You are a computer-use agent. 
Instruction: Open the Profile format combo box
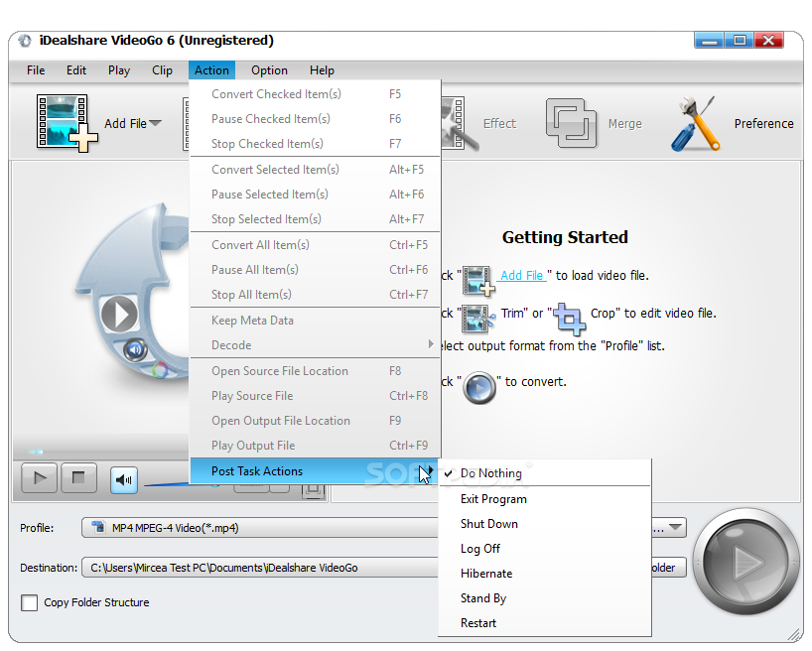tap(259, 528)
